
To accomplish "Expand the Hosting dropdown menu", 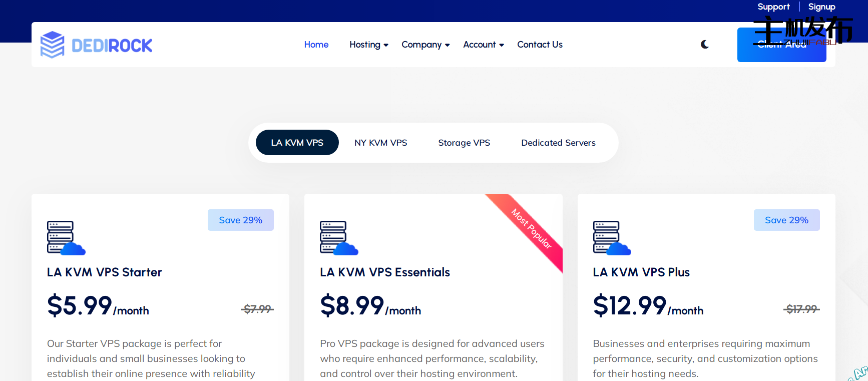I will pyautogui.click(x=368, y=45).
